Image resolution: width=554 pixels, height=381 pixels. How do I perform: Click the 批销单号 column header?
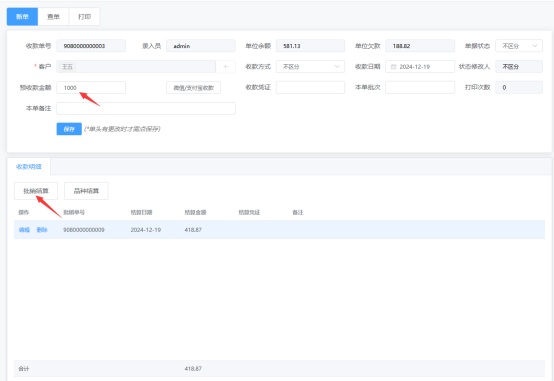click(74, 212)
